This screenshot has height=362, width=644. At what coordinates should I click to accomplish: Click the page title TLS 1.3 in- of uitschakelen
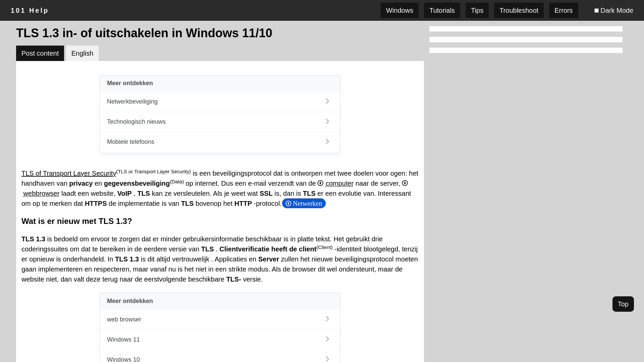click(x=144, y=33)
